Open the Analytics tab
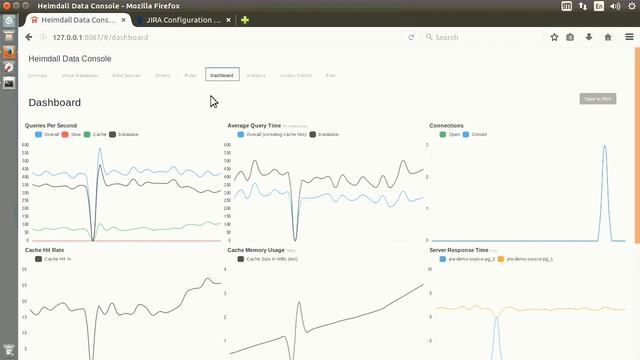Image resolution: width=640 pixels, height=360 pixels. click(x=256, y=76)
